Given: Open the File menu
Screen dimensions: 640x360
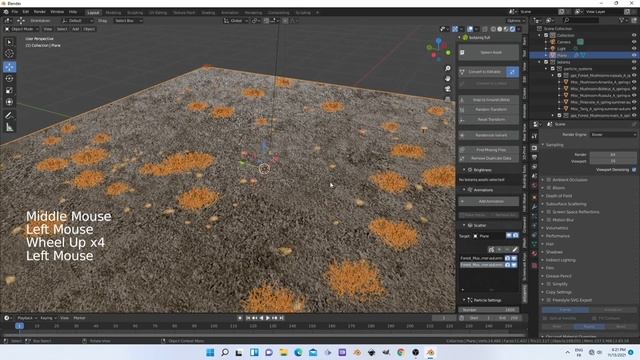Looking at the screenshot, I should (15, 12).
